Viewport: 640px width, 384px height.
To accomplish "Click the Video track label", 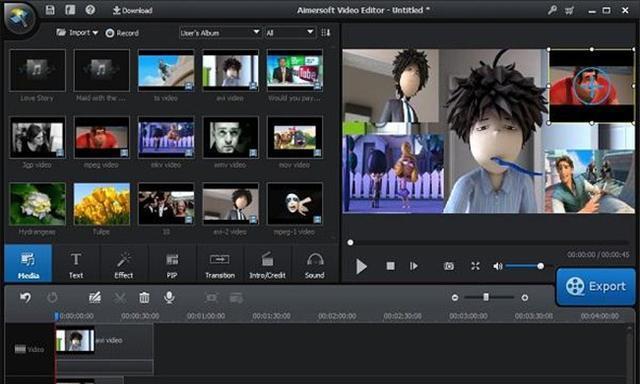I will coord(29,349).
